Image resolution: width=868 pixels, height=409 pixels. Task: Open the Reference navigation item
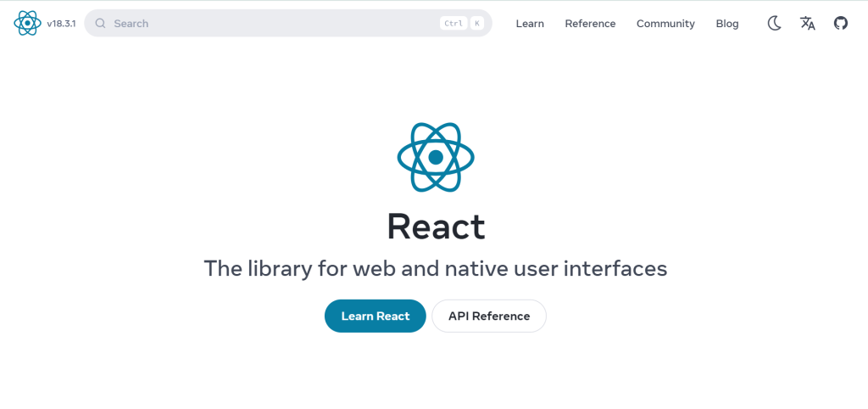point(590,23)
